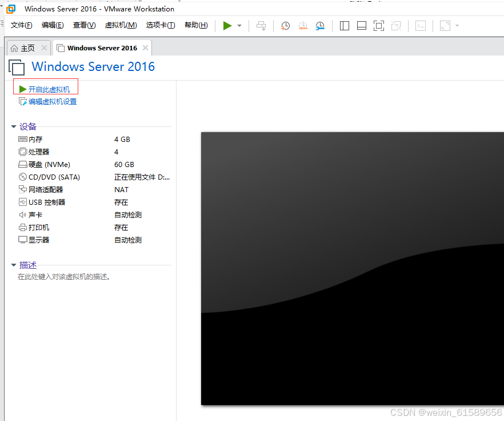Image resolution: width=504 pixels, height=421 pixels.
Task: Open the 文件(F) menu
Action: 22,25
